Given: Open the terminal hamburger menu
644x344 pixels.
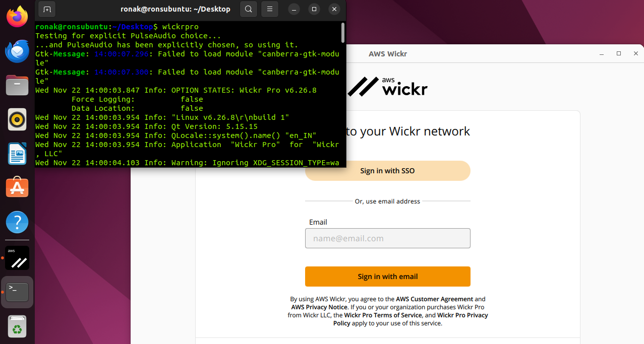Looking at the screenshot, I should 269,9.
